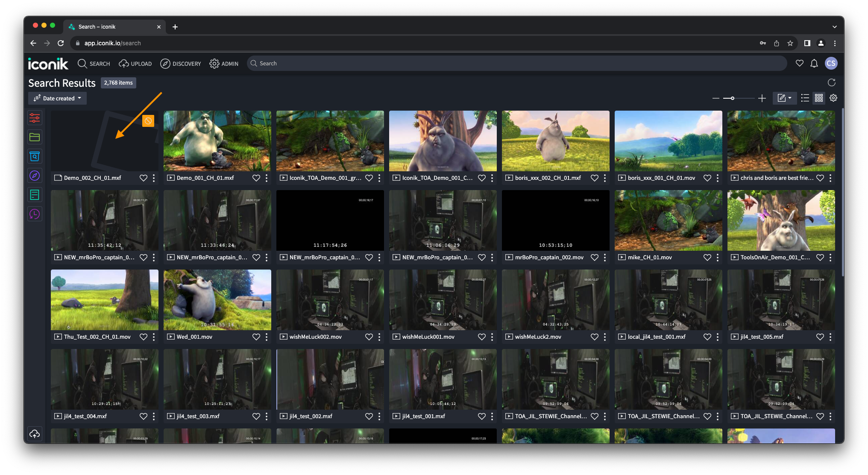Open view settings gear icon
The height and width of the screenshot is (475, 868).
(833, 98)
